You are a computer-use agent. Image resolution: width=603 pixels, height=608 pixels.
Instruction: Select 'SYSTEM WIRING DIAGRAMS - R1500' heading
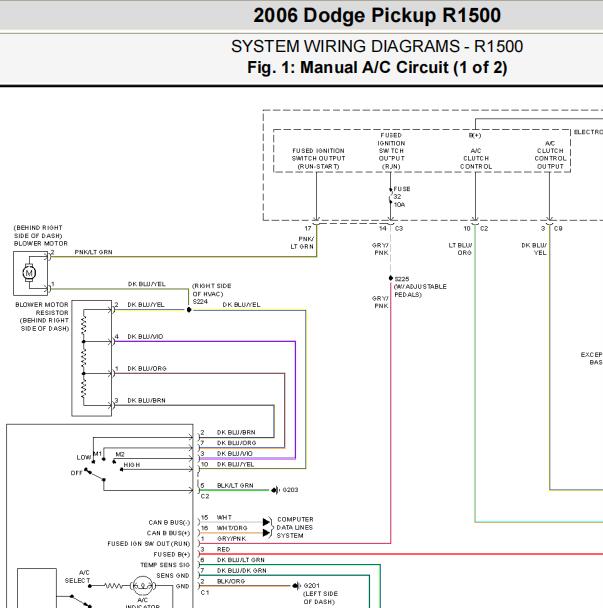pos(377,47)
